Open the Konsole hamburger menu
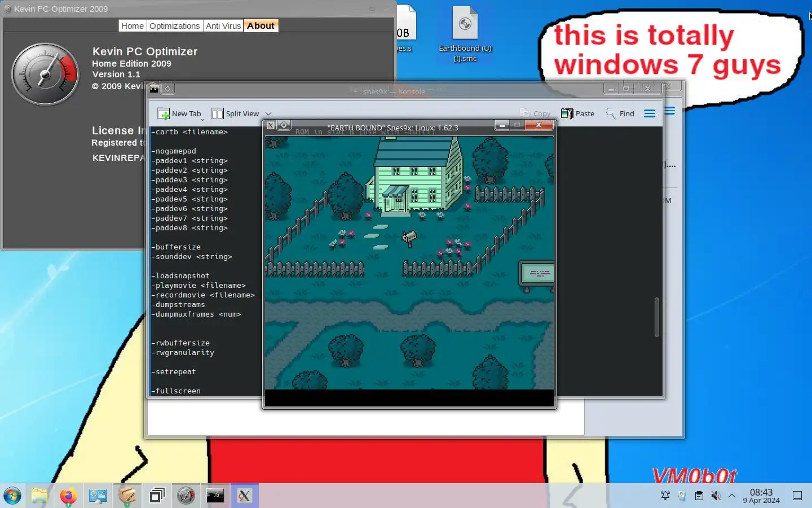The height and width of the screenshot is (508, 812). click(650, 113)
